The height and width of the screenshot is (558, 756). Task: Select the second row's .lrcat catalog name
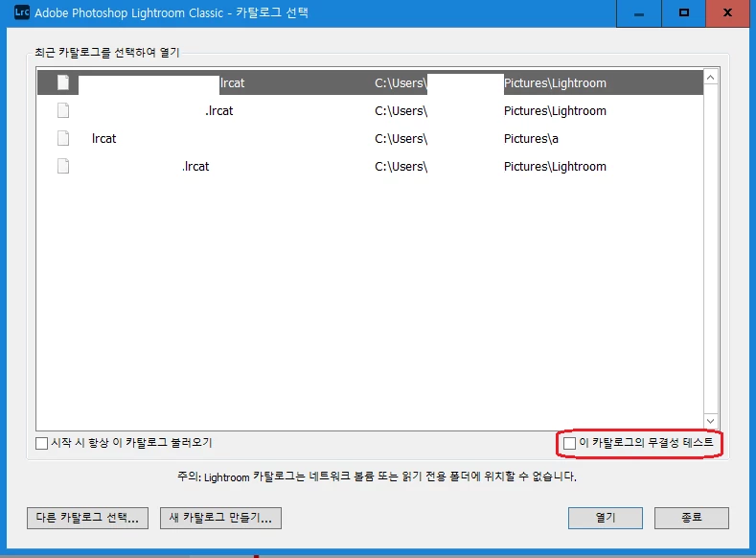point(218,111)
